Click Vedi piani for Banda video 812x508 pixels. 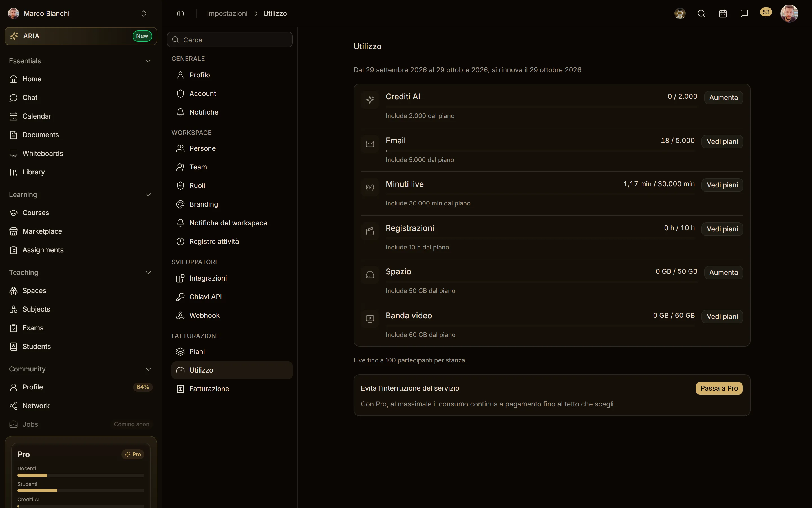722,316
